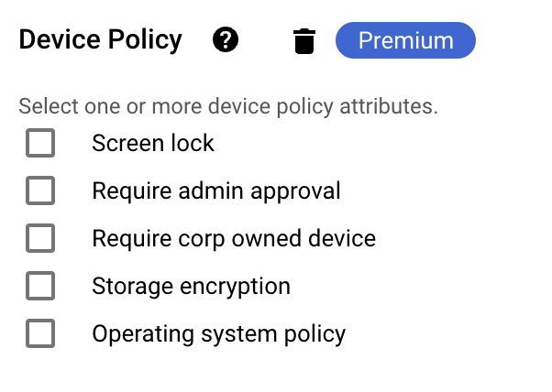Remove this policy using the bin icon
The width and height of the screenshot is (552, 392).
pyautogui.click(x=304, y=41)
